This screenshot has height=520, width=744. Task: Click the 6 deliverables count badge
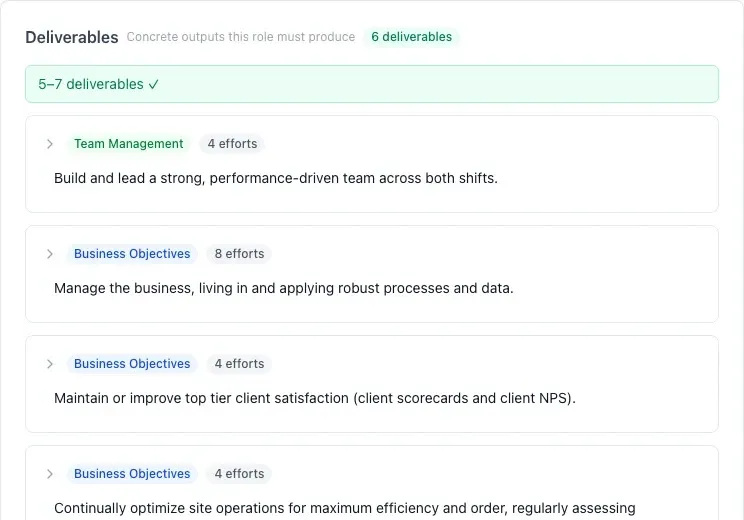(x=411, y=37)
